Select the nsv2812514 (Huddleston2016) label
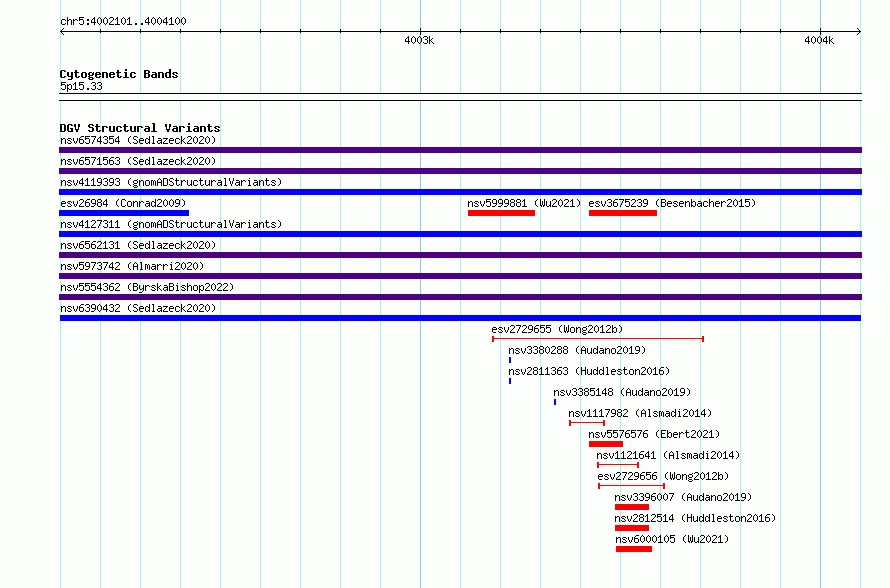Image resolution: width=890 pixels, height=588 pixels. coord(695,518)
